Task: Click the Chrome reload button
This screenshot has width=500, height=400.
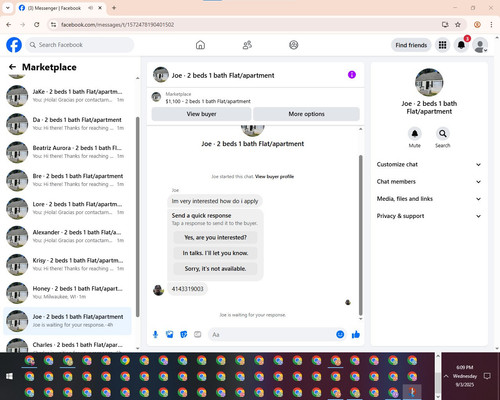Action: [x=37, y=25]
